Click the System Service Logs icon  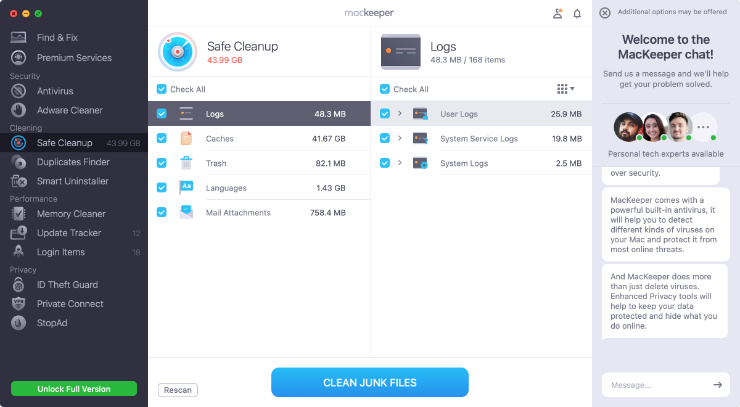coord(420,138)
